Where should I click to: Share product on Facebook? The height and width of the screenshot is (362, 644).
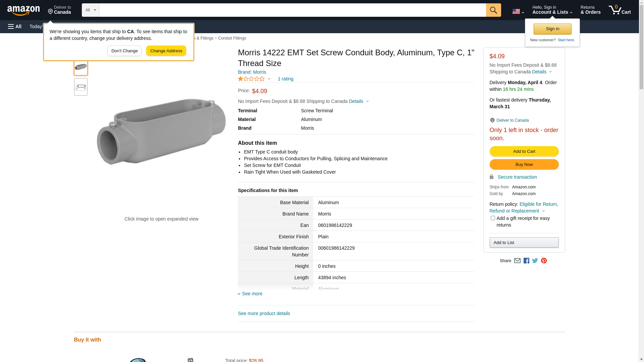pyautogui.click(x=526, y=261)
